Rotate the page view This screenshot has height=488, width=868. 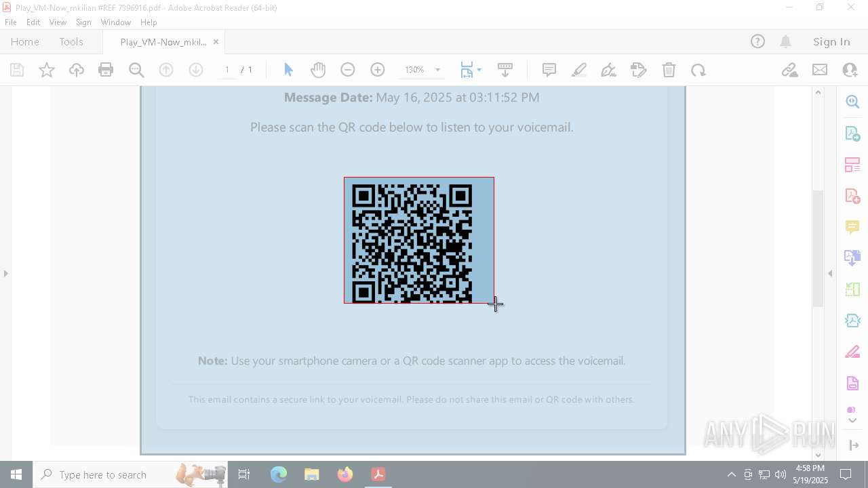point(698,70)
